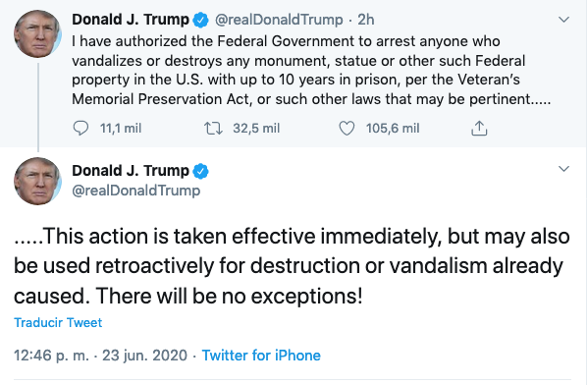Viewport: 588px width, 385px height.
Task: Click @realDonaldTrump handle below second name
Action: [x=136, y=191]
